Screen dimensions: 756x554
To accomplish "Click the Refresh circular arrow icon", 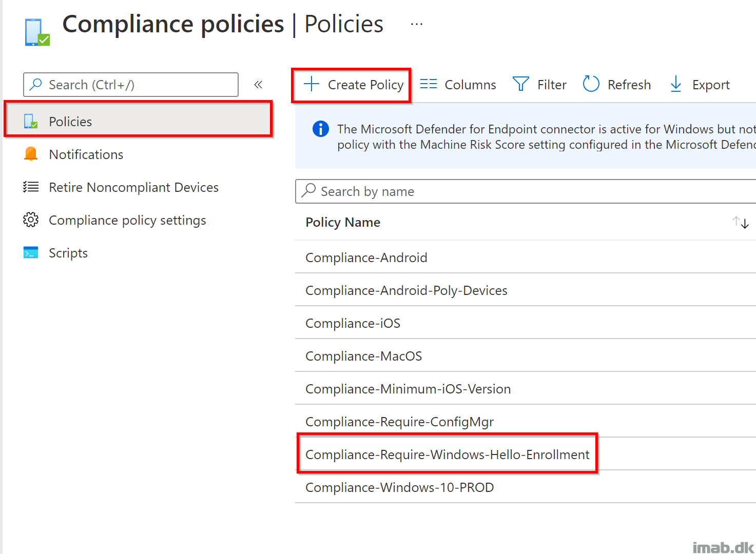I will 591,84.
